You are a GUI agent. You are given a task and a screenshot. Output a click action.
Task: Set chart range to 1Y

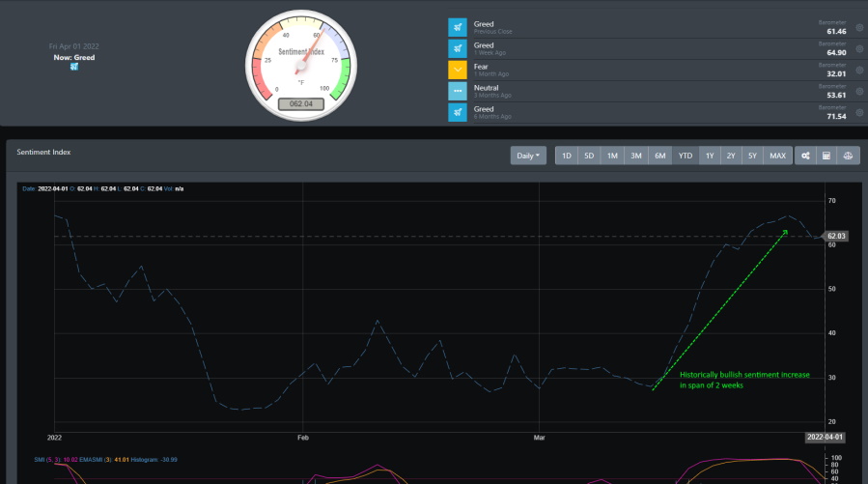(x=710, y=156)
